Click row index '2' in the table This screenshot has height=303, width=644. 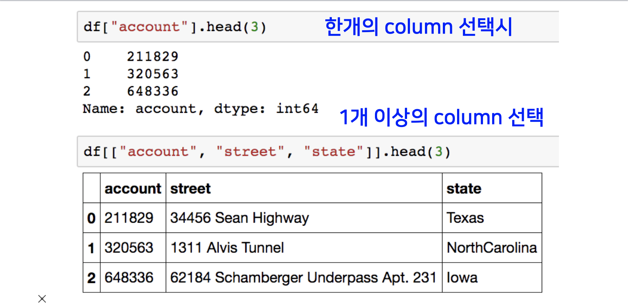92,278
